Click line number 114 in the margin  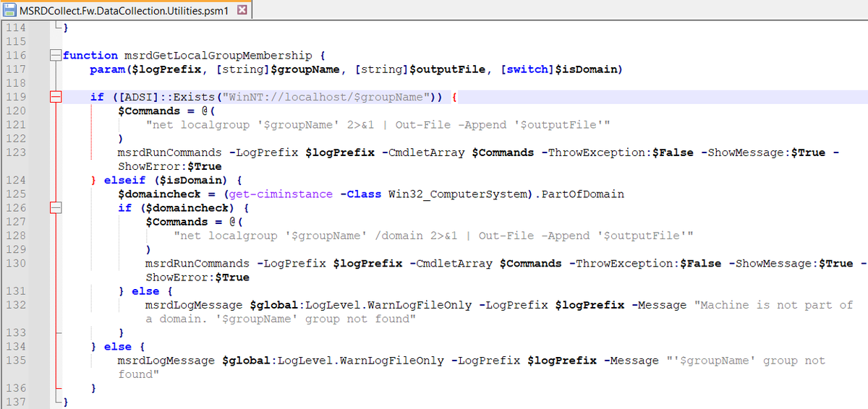[x=16, y=27]
